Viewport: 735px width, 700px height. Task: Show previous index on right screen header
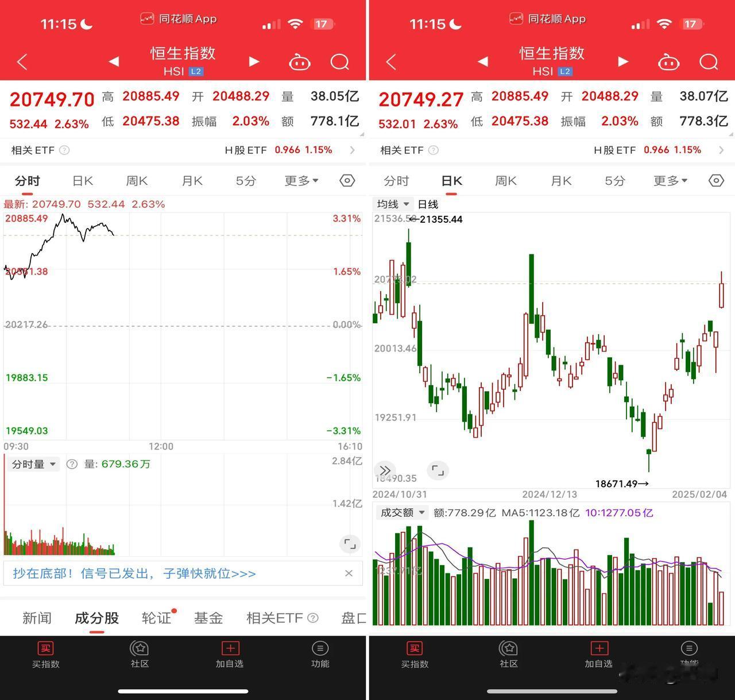tap(483, 61)
